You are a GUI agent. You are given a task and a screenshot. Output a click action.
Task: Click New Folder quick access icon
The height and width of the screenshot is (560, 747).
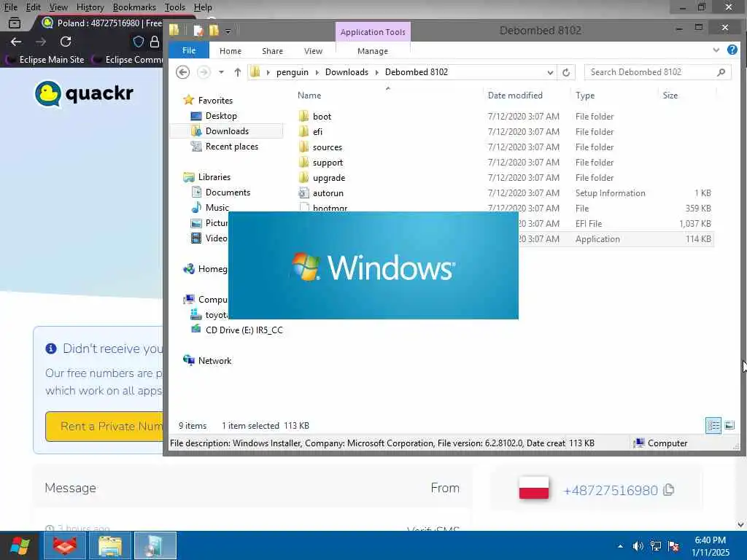pos(214,31)
